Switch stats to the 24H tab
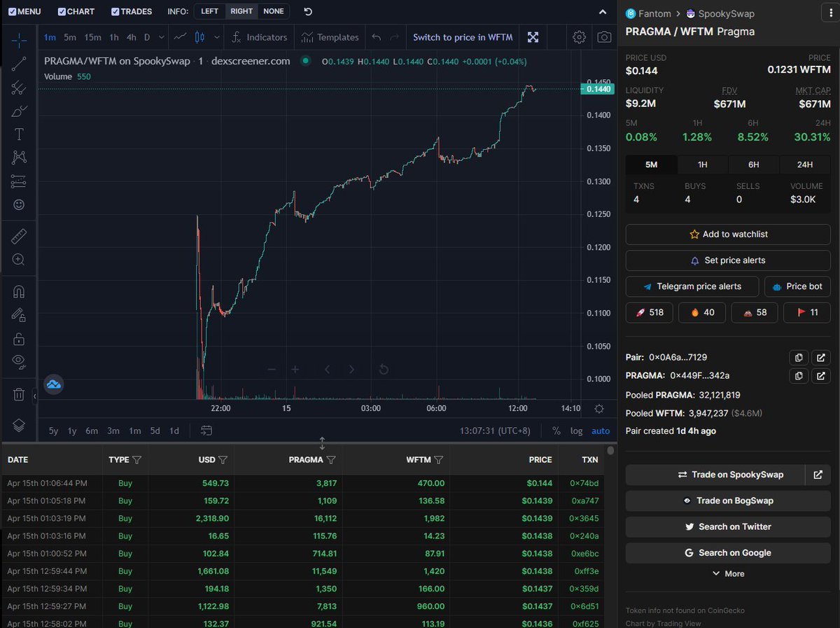This screenshot has width=840, height=628. point(805,165)
